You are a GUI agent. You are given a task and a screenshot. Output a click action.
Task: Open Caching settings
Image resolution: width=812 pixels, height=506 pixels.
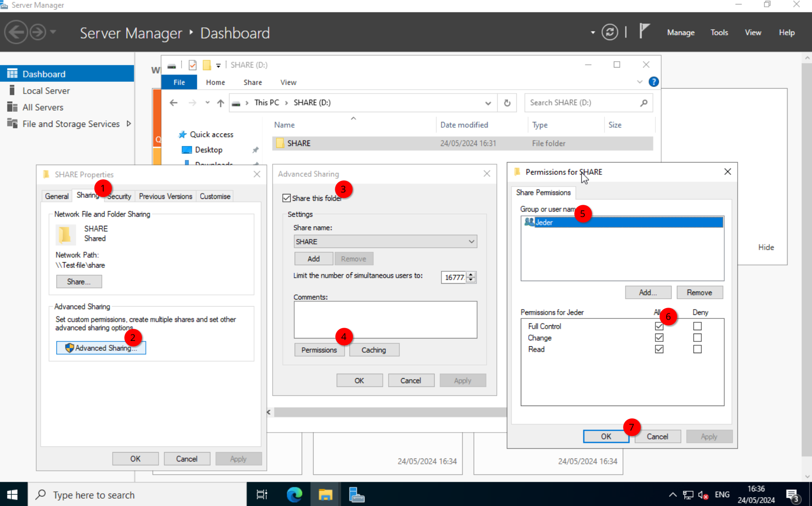coord(374,350)
